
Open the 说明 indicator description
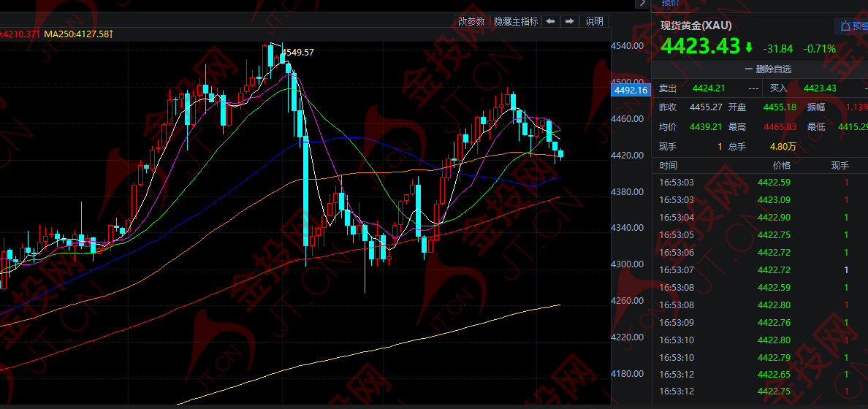point(595,21)
